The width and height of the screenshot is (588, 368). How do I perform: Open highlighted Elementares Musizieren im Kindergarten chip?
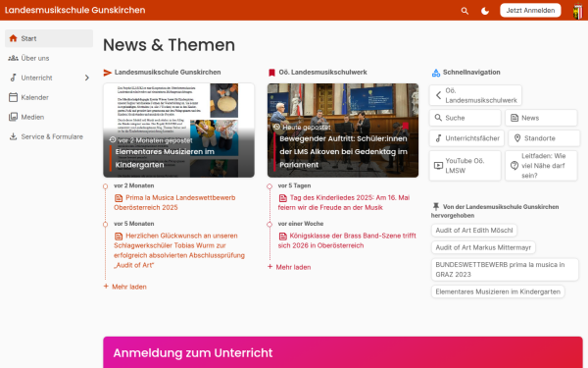click(498, 291)
